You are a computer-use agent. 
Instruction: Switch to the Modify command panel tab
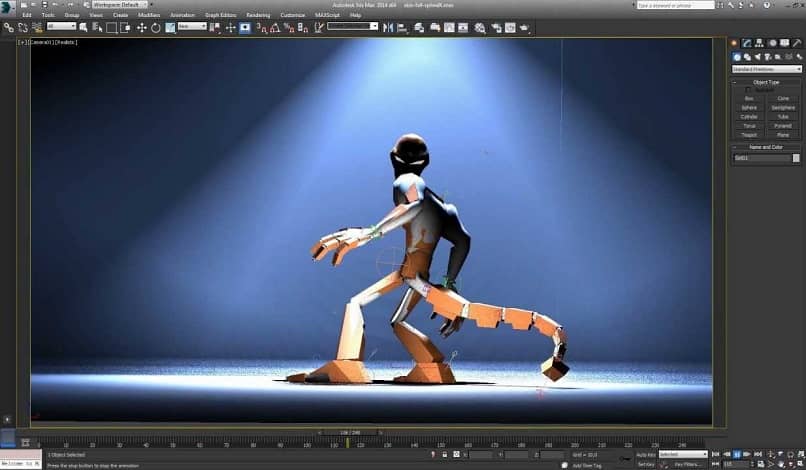[x=746, y=43]
